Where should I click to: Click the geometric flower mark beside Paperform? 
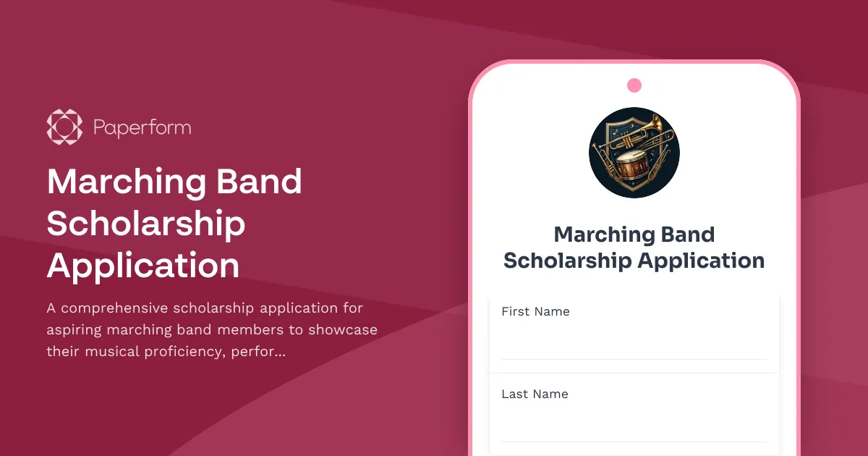point(64,127)
